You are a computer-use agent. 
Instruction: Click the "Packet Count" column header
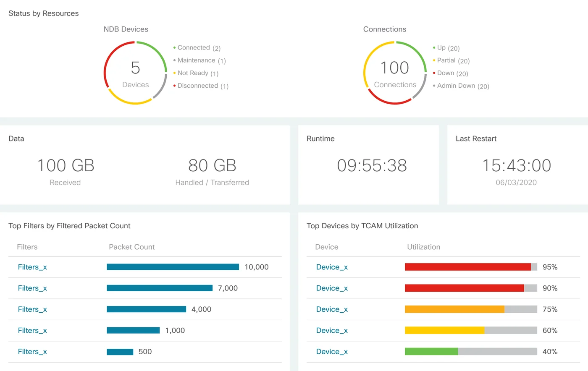(131, 247)
